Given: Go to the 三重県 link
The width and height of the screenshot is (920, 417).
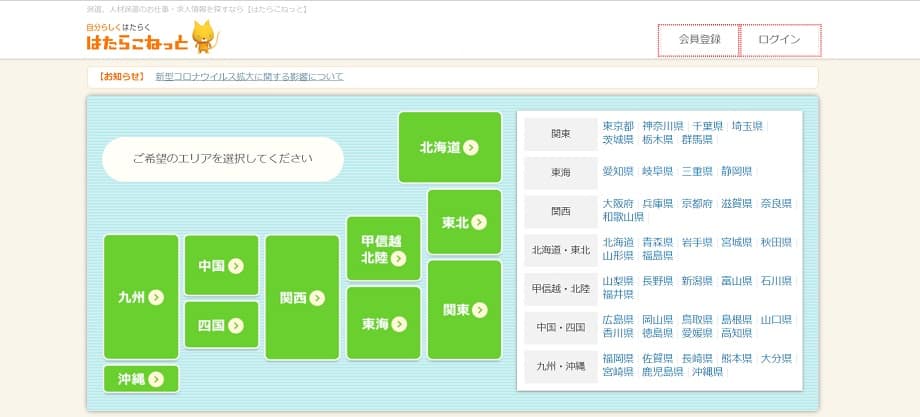Looking at the screenshot, I should point(697,171).
